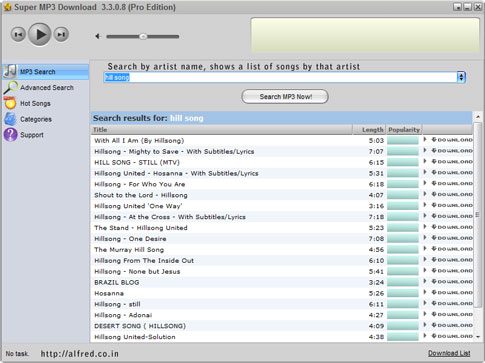The width and height of the screenshot is (485, 363).
Task: Open the MP3 Search section
Action: click(46, 72)
